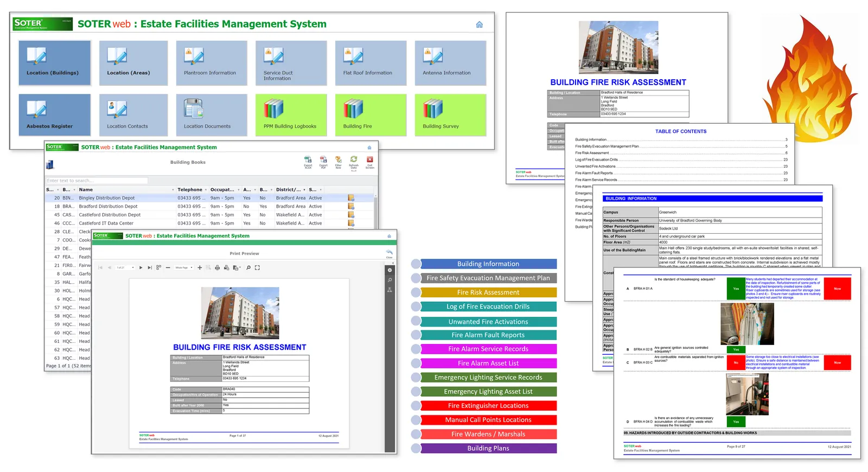Zoom out with the minus button in Print Preview

pos(168,267)
